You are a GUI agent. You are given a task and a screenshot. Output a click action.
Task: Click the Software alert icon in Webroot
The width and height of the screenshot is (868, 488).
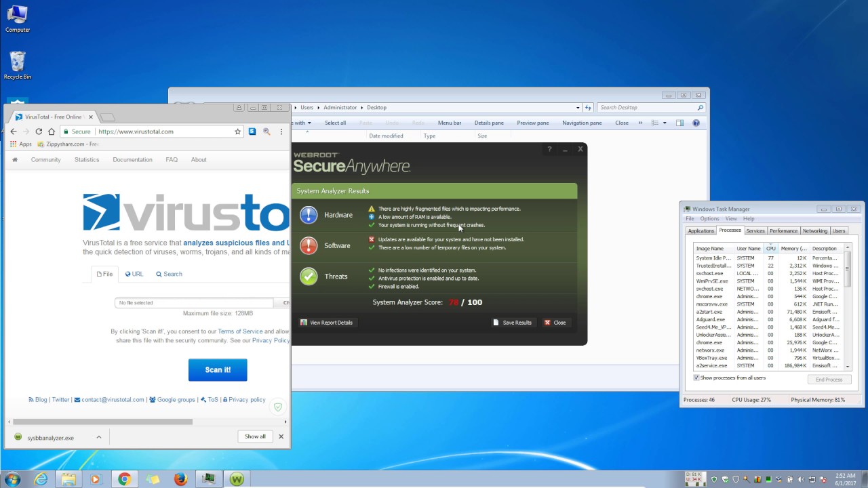pyautogui.click(x=309, y=245)
